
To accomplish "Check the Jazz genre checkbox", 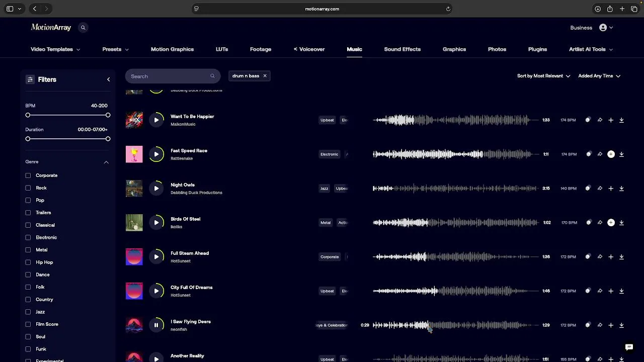I will pyautogui.click(x=28, y=312).
